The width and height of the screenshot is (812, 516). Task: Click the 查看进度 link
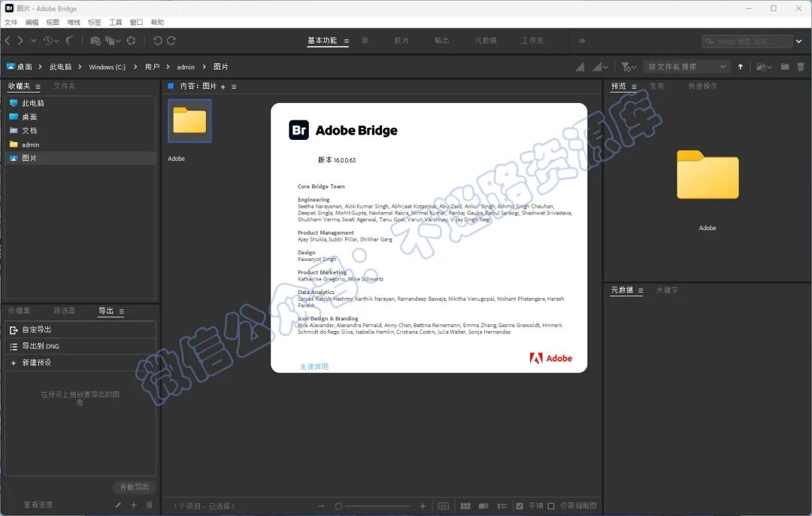(x=38, y=505)
